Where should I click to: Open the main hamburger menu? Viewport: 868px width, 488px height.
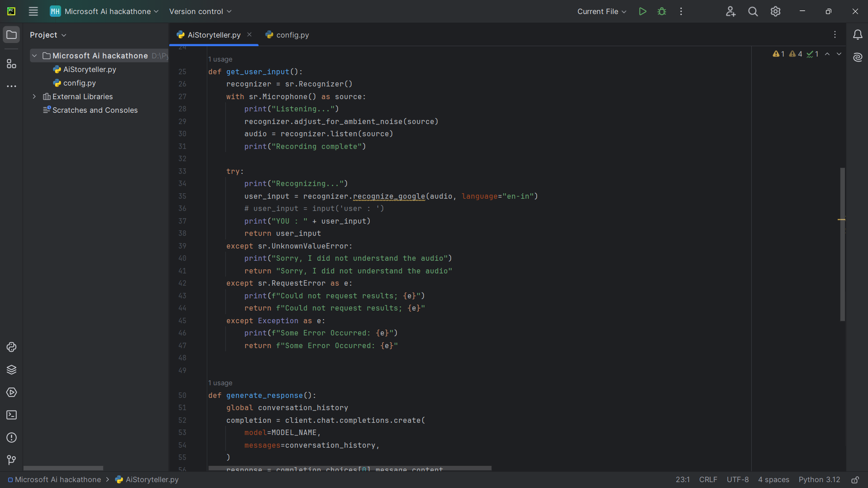pos(33,11)
